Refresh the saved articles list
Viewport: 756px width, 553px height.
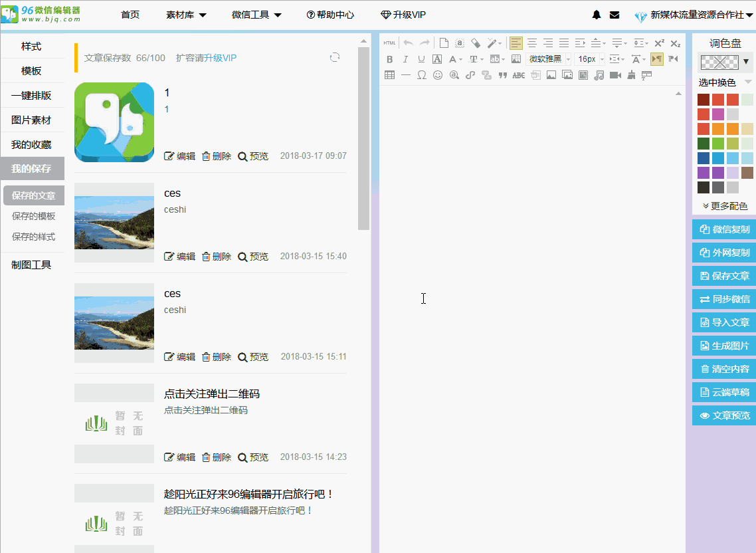[x=335, y=57]
